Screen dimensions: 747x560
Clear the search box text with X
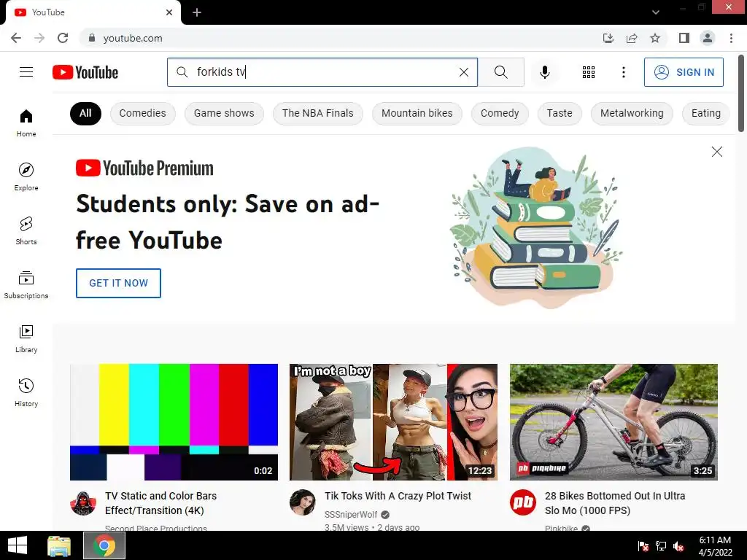[463, 72]
